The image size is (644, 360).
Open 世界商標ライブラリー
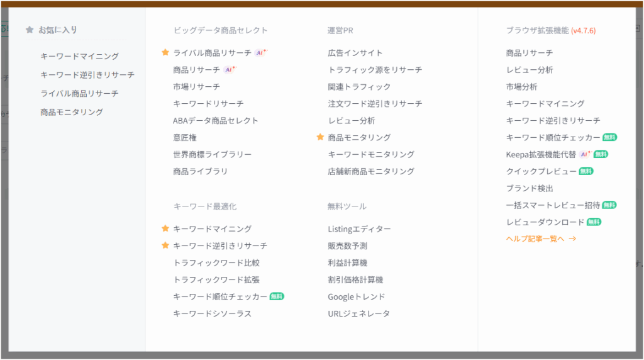(213, 154)
